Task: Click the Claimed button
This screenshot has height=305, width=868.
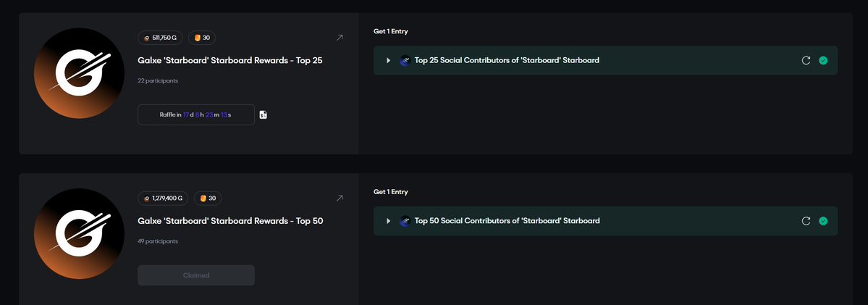Action: click(196, 275)
